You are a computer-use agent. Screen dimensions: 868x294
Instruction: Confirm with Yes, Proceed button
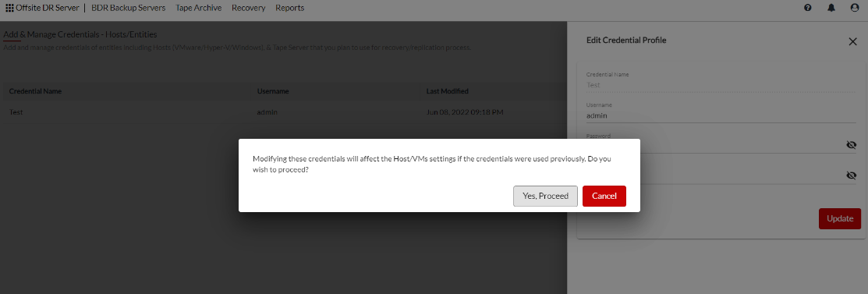click(x=545, y=196)
